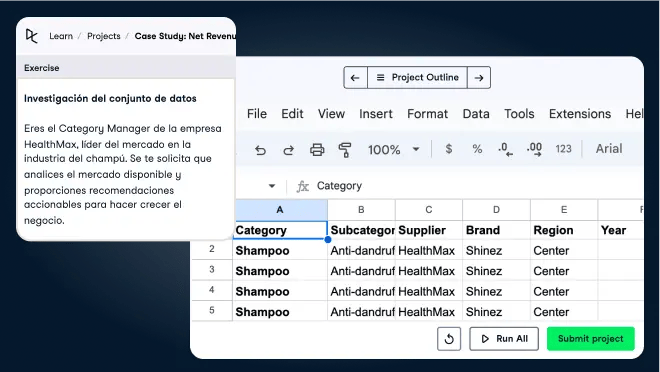
Task: Click Anti-dandruff cell in row 3
Action: tap(361, 271)
